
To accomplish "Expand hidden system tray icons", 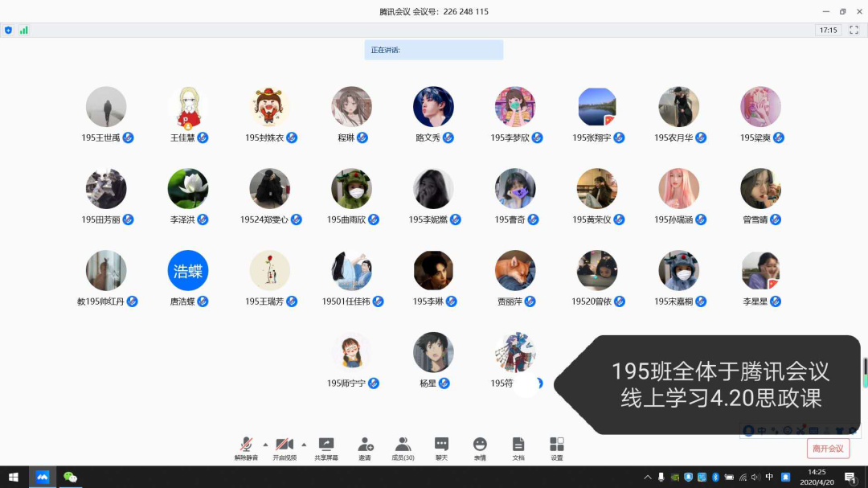I will click(x=647, y=475).
